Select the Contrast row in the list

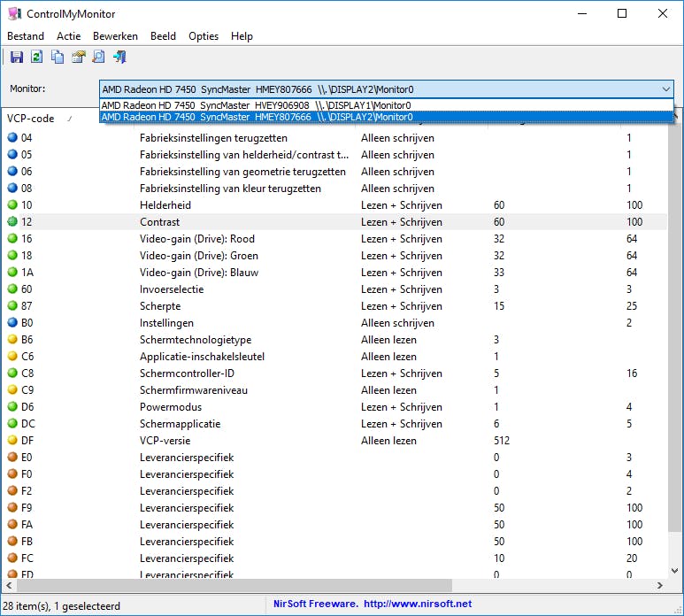click(159, 222)
